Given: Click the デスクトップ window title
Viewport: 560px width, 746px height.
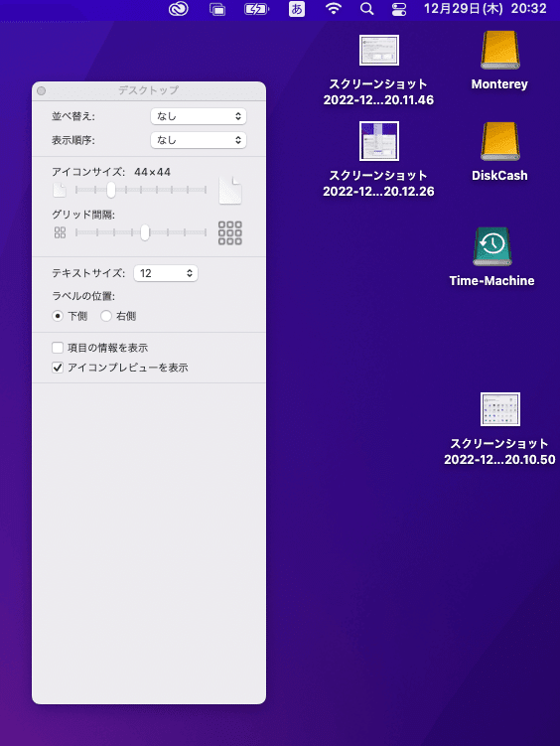Looking at the screenshot, I should coord(148,90).
